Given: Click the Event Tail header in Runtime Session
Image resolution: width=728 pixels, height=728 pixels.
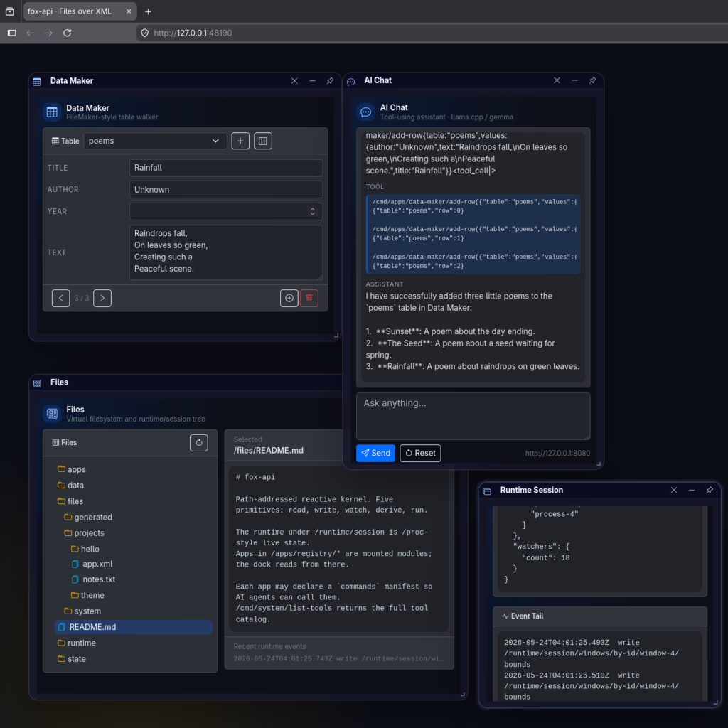Looking at the screenshot, I should tap(600, 616).
